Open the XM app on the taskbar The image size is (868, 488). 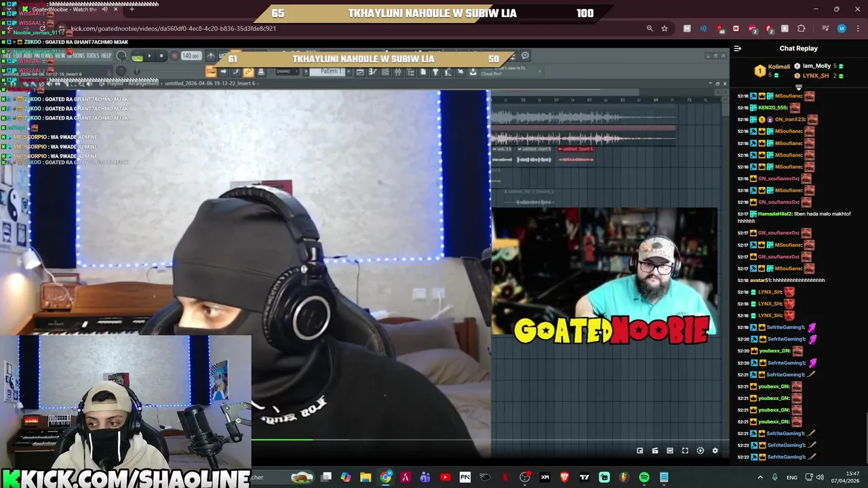[545, 477]
